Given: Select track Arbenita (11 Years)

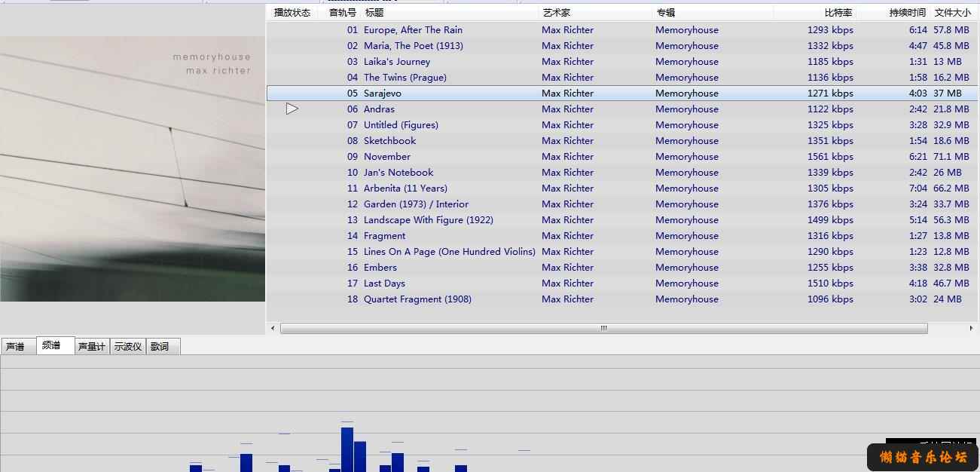Looking at the screenshot, I should tap(405, 188).
